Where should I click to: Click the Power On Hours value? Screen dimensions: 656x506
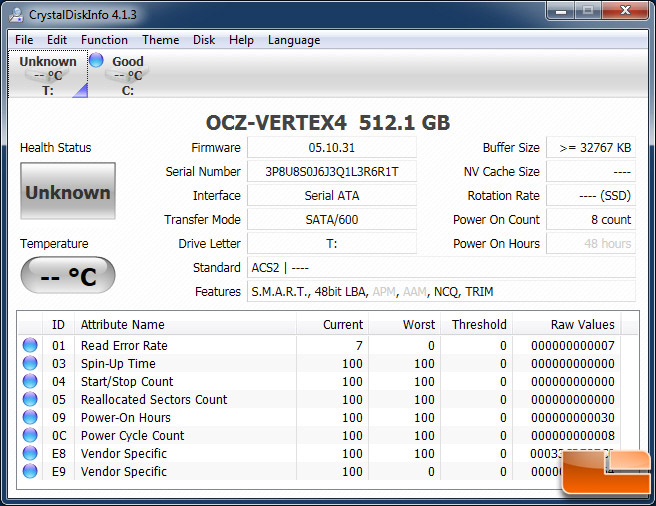591,244
